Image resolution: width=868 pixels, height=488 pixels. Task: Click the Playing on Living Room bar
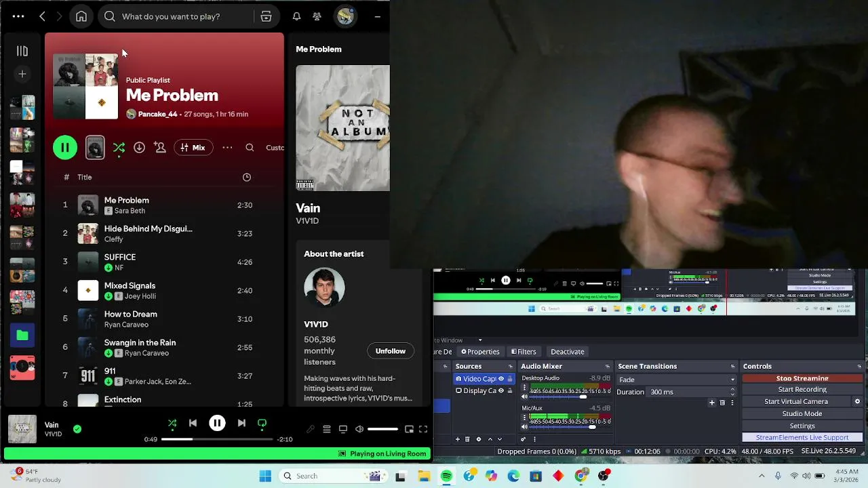pos(217,453)
